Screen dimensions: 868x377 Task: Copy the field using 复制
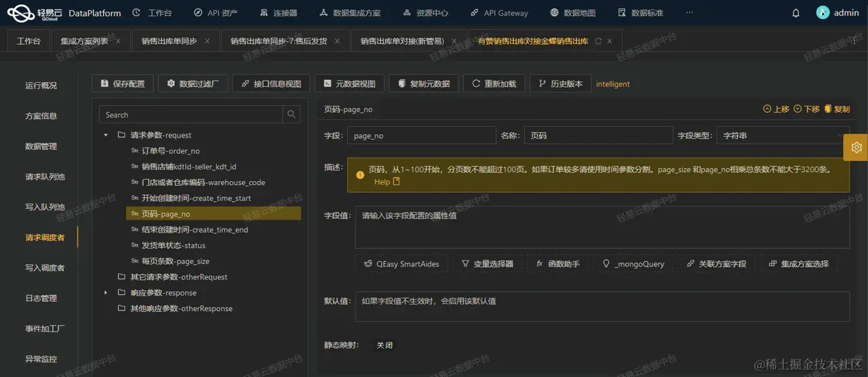[837, 109]
